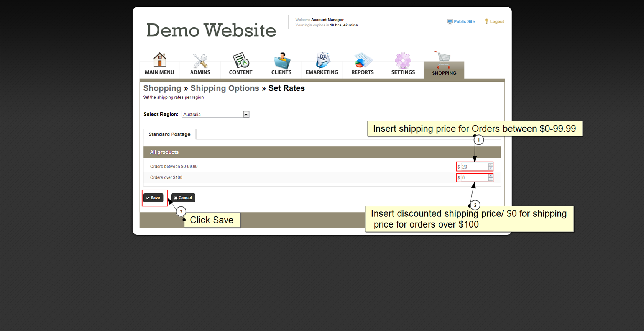
Task: Click the Shopping cart icon
Action: (x=444, y=60)
